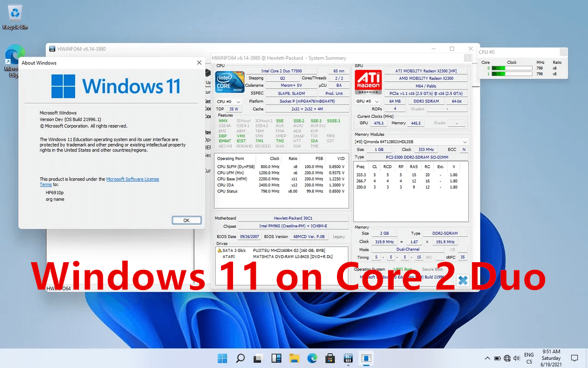Viewport: 588px width, 368px height.
Task: Select the winver active taskbar icon
Action: [x=366, y=358]
